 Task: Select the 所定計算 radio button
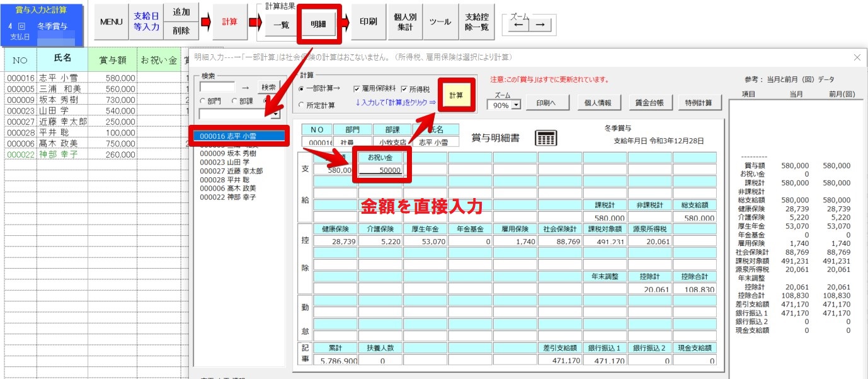(x=302, y=105)
